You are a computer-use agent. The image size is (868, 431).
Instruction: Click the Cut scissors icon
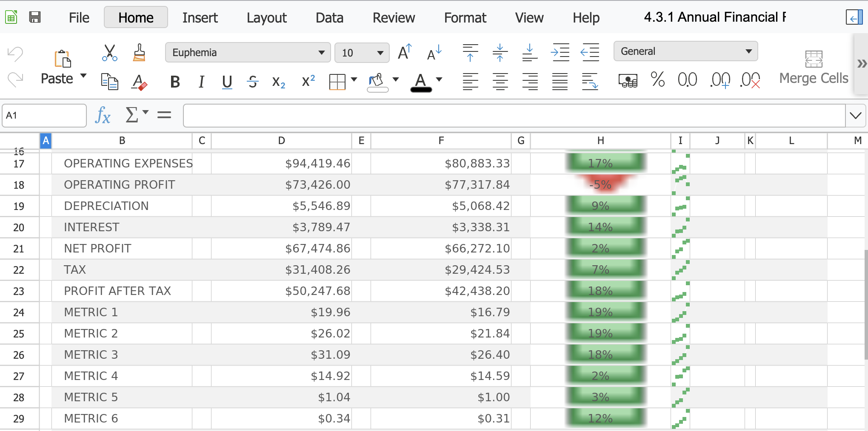[109, 53]
